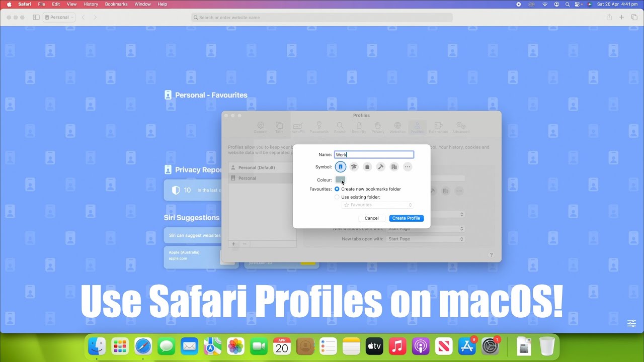Viewport: 644px width, 362px height.
Task: Open more symbols with the ellipsis button
Action: coord(408,167)
